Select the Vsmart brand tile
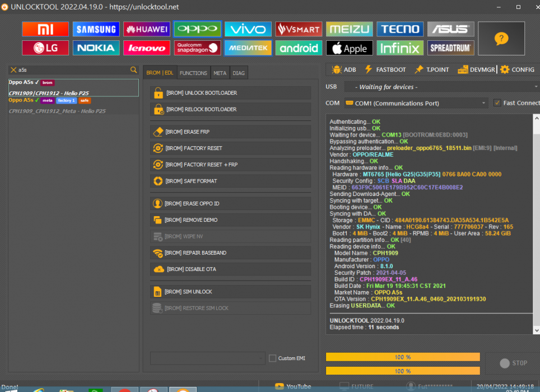540x392 pixels. tap(299, 29)
